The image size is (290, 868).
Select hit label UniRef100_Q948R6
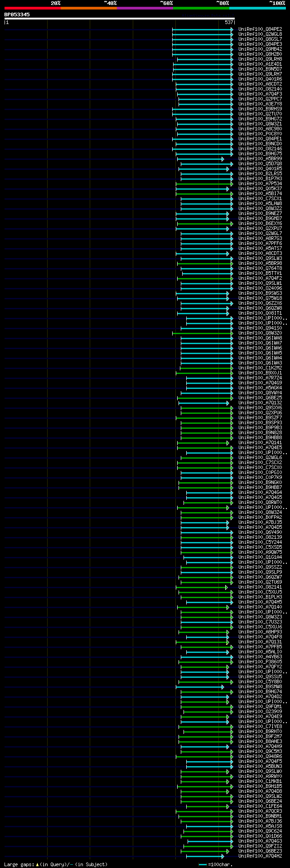tap(260, 756)
